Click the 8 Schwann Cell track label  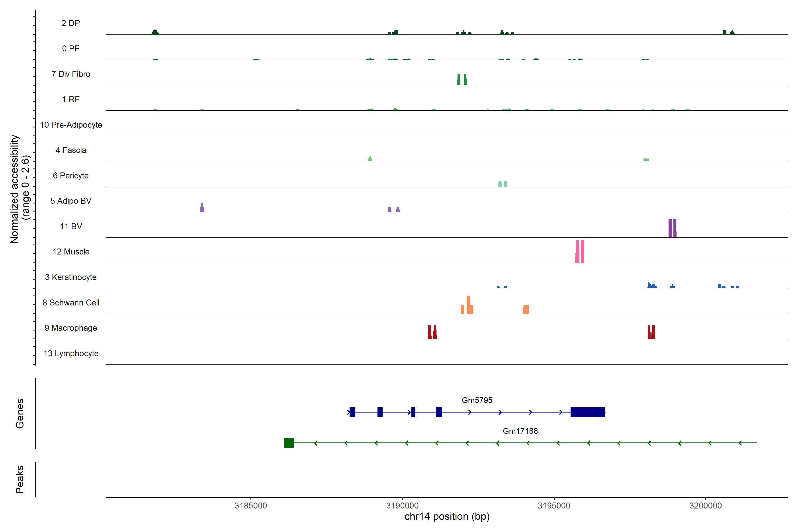tap(70, 303)
